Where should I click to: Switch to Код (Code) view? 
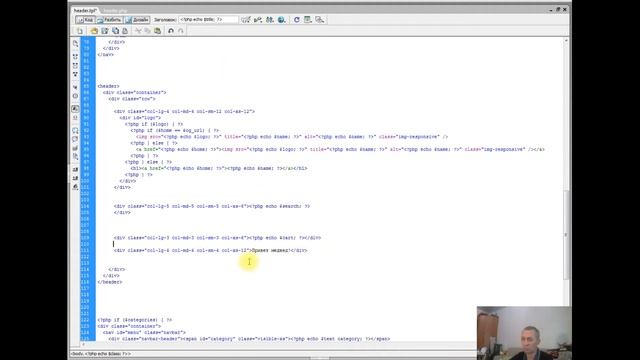[x=85, y=20]
